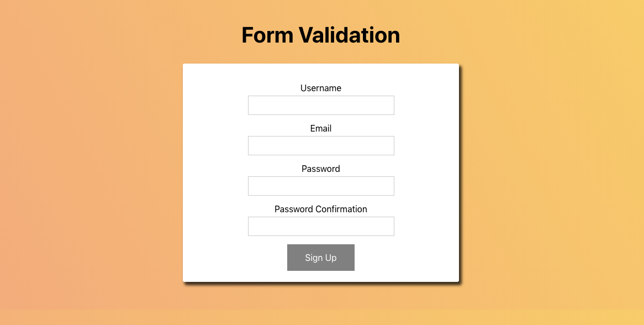Click the orange background right of the form

(x=552, y=166)
